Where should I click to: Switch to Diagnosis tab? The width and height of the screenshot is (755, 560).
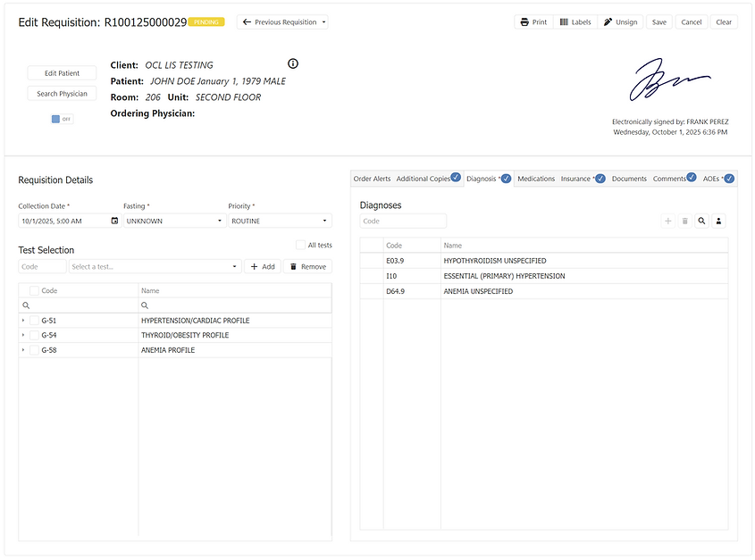pyautogui.click(x=488, y=179)
